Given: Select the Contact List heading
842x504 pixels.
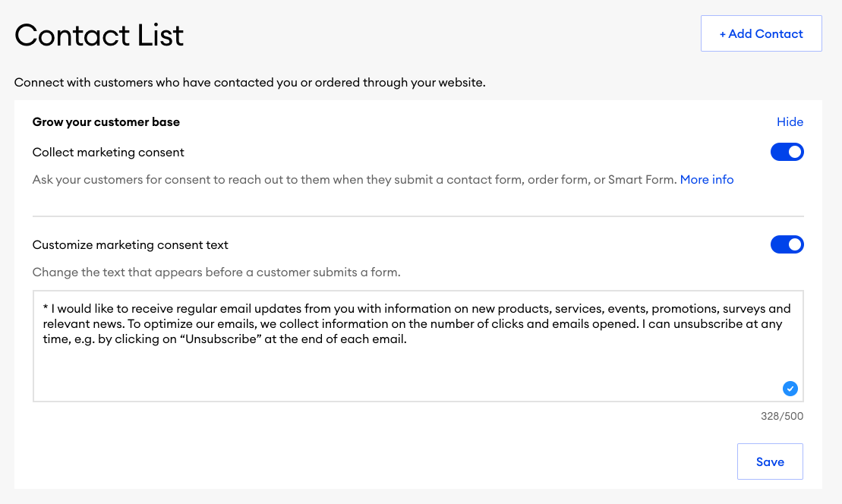Looking at the screenshot, I should pyautogui.click(x=99, y=36).
